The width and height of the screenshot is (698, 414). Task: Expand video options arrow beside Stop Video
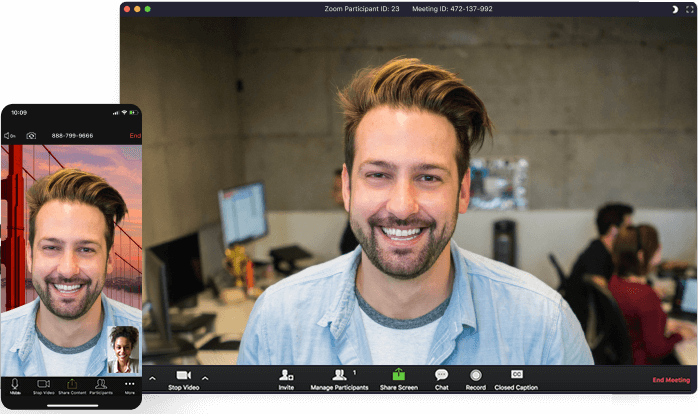pos(205,379)
